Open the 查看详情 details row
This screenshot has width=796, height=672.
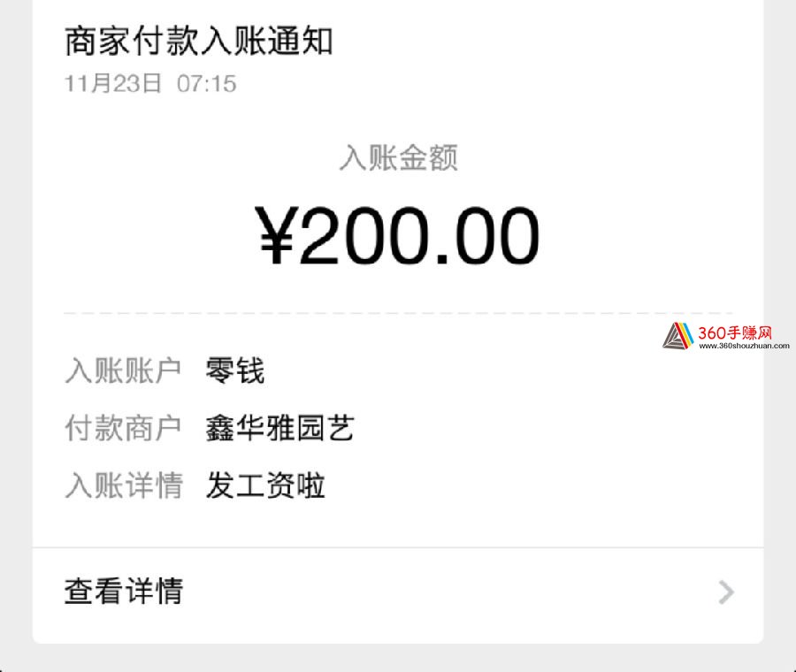(x=398, y=592)
